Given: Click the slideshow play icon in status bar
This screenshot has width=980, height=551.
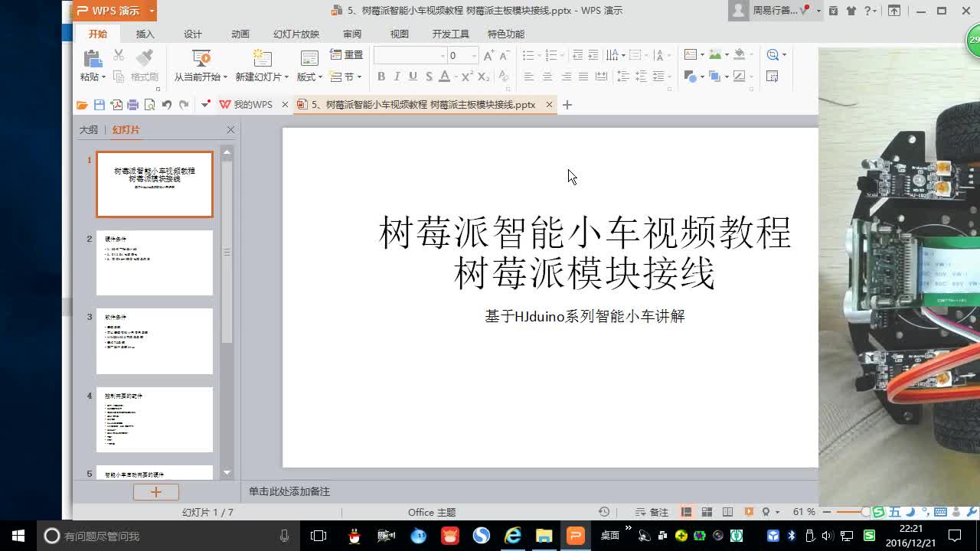Looking at the screenshot, I should [x=749, y=512].
